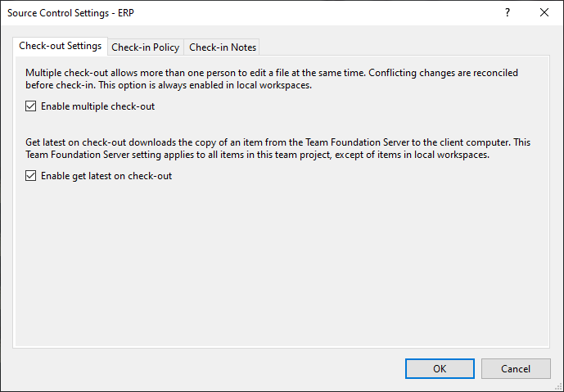Click the question mark help icon

click(x=508, y=12)
